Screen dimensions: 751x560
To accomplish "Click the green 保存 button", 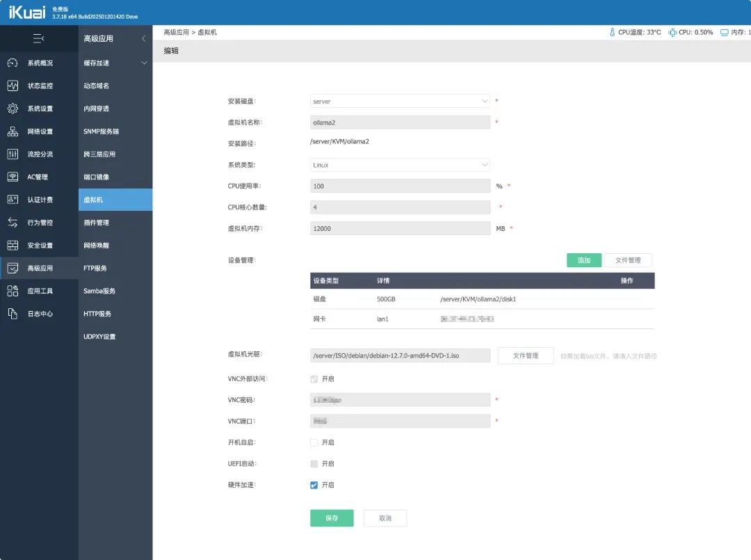I will (x=332, y=518).
